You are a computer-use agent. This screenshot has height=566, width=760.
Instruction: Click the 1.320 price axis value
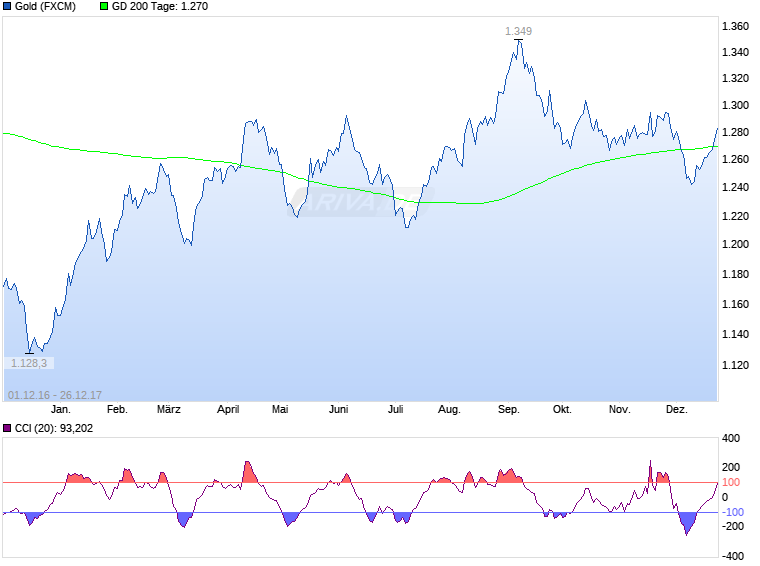coord(735,78)
